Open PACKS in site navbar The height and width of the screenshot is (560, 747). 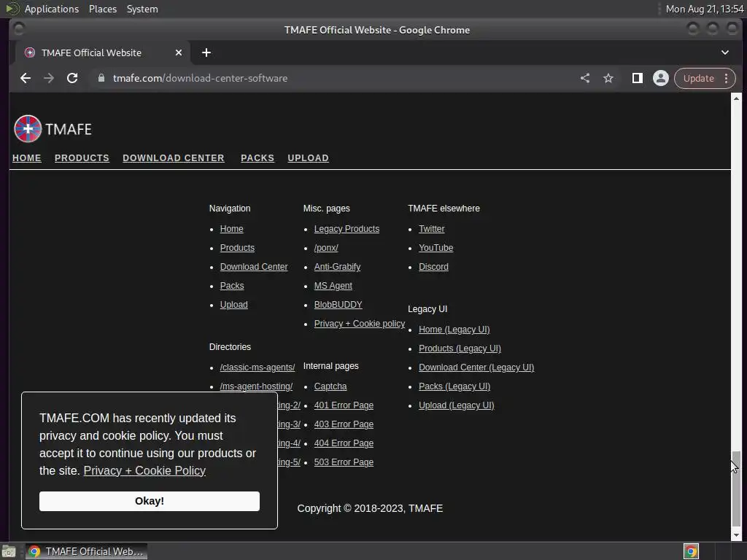pyautogui.click(x=258, y=158)
